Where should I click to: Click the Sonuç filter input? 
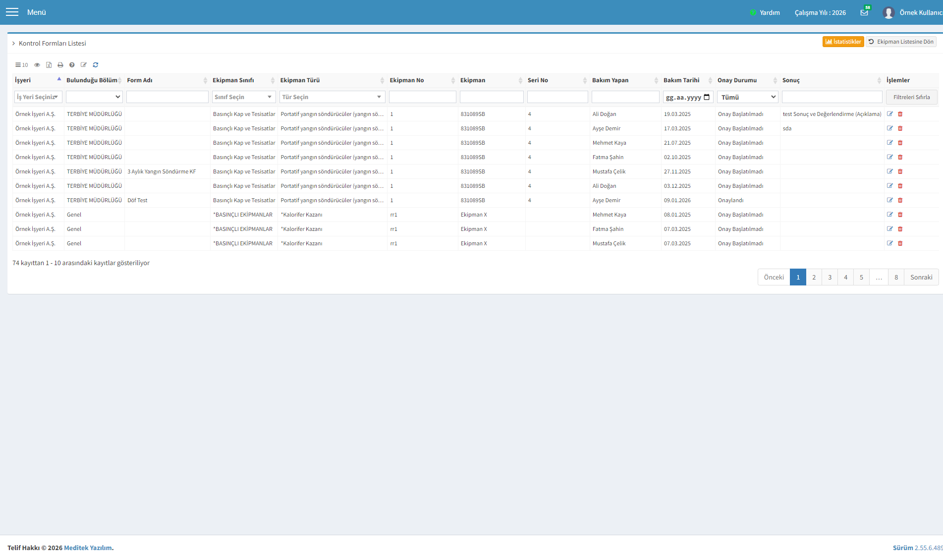pyautogui.click(x=832, y=97)
